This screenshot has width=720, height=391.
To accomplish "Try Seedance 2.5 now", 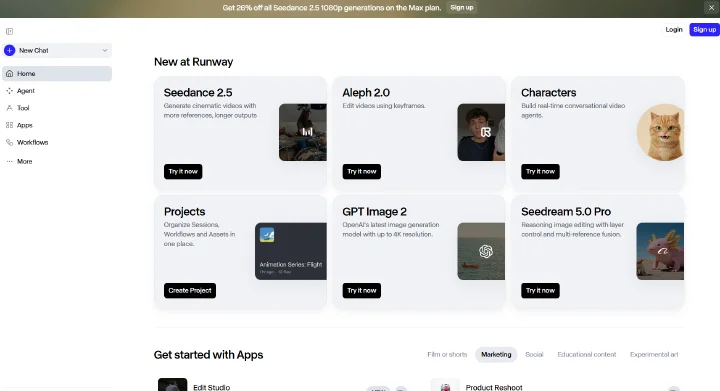I will coord(183,172).
